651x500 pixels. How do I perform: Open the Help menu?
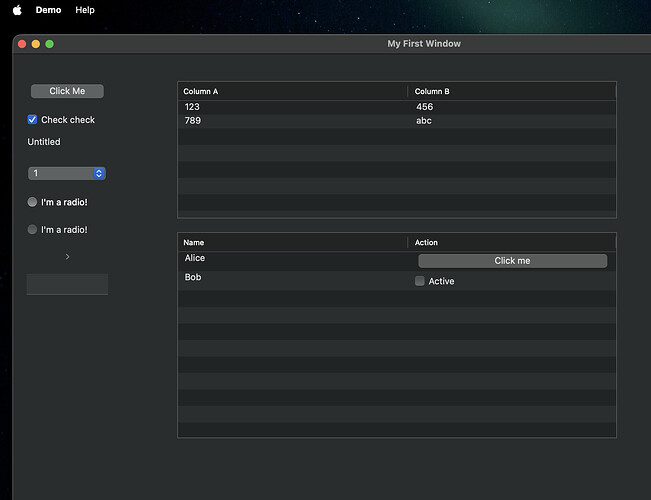pos(85,10)
